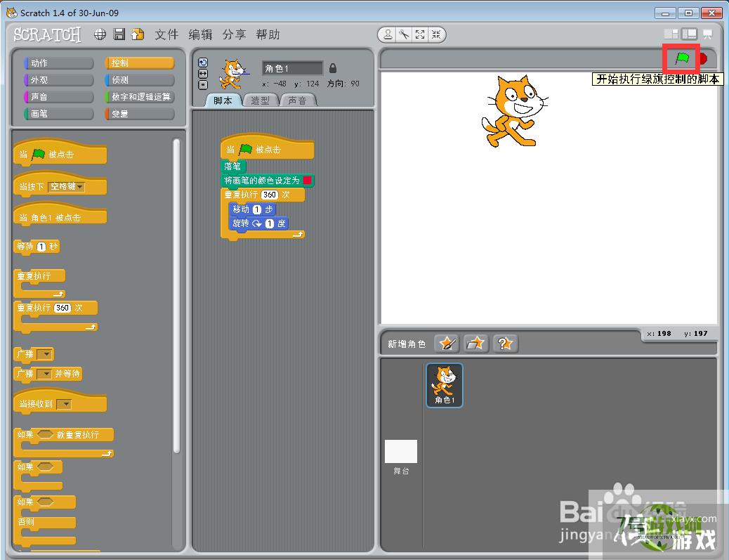Click the sprite preview cat thumbnail
The height and width of the screenshot is (560, 729).
pyautogui.click(x=233, y=74)
